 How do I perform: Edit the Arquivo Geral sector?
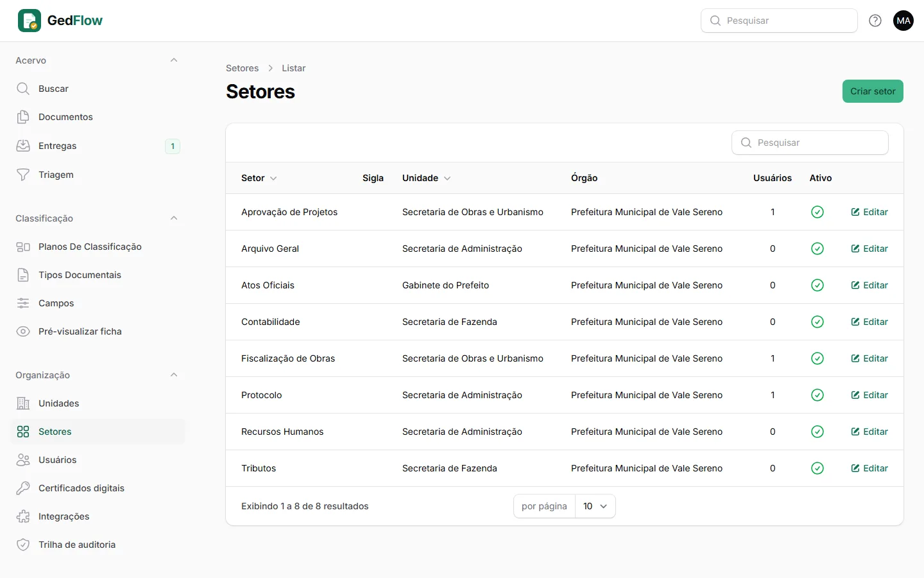pyautogui.click(x=869, y=249)
